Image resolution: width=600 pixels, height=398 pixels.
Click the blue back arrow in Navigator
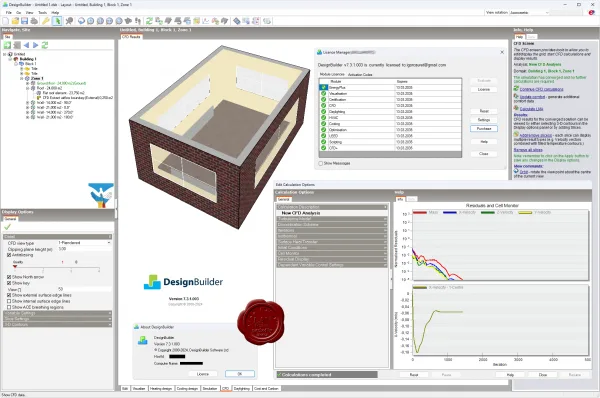[26, 45]
